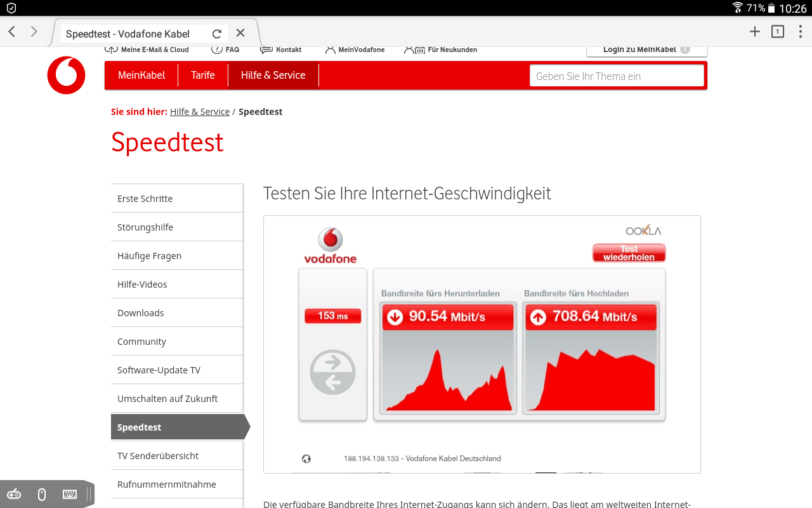
Task: Open the gamepad icon in floating toolbar
Action: [x=14, y=494]
